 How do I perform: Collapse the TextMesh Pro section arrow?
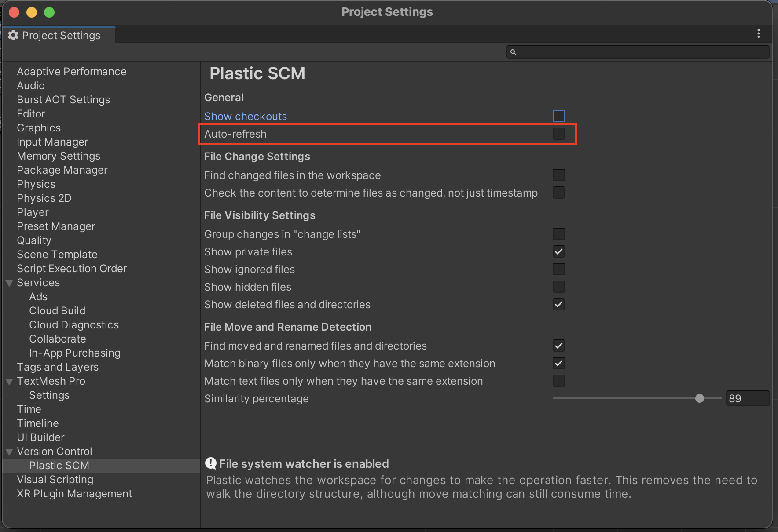[9, 382]
